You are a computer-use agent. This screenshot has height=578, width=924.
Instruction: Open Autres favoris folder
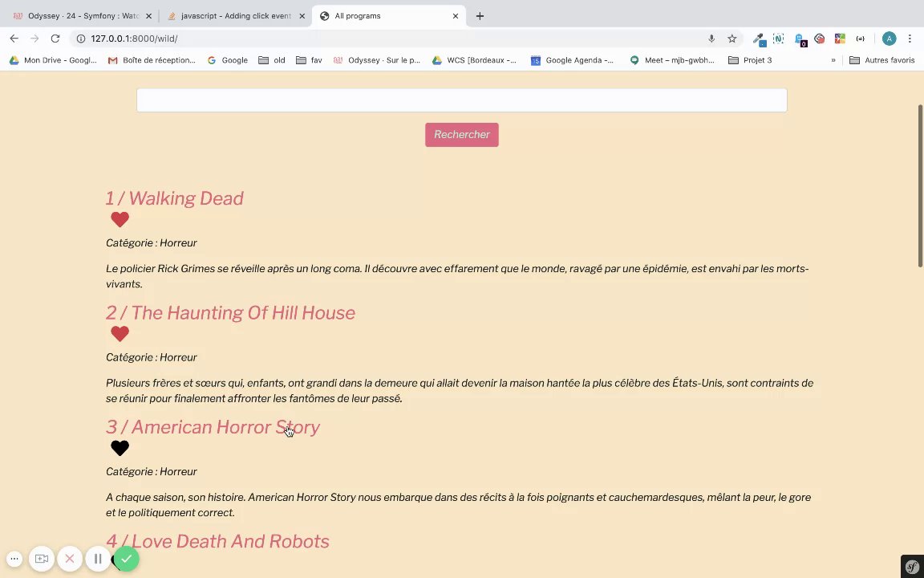[x=882, y=60]
